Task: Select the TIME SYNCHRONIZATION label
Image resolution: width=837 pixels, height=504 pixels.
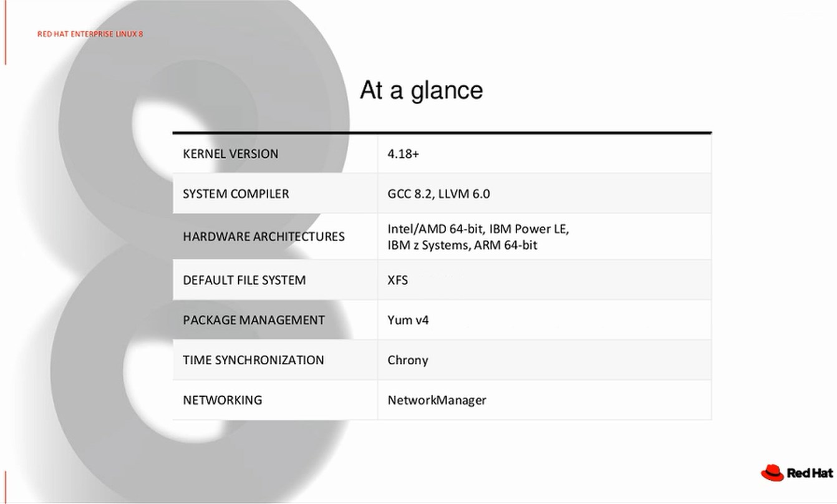Action: 253,360
